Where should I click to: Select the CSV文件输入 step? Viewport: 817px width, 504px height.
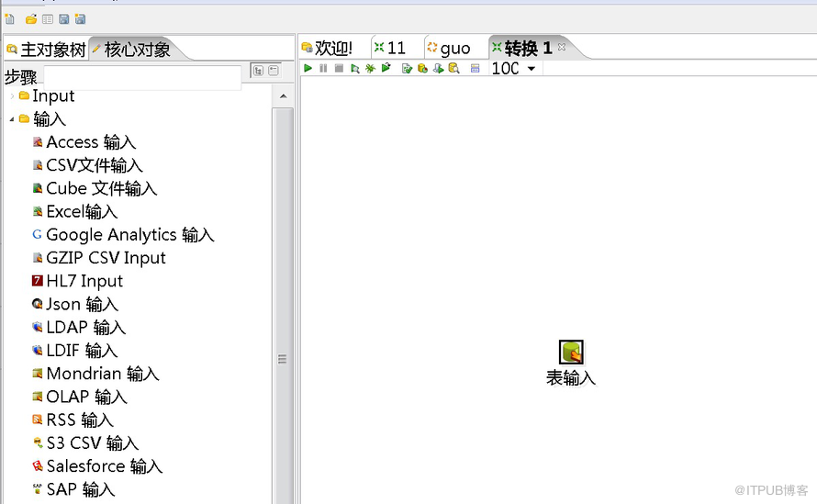[87, 165]
